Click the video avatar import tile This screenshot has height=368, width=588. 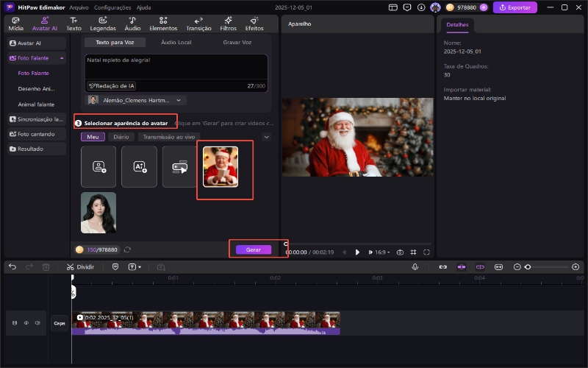(x=179, y=167)
